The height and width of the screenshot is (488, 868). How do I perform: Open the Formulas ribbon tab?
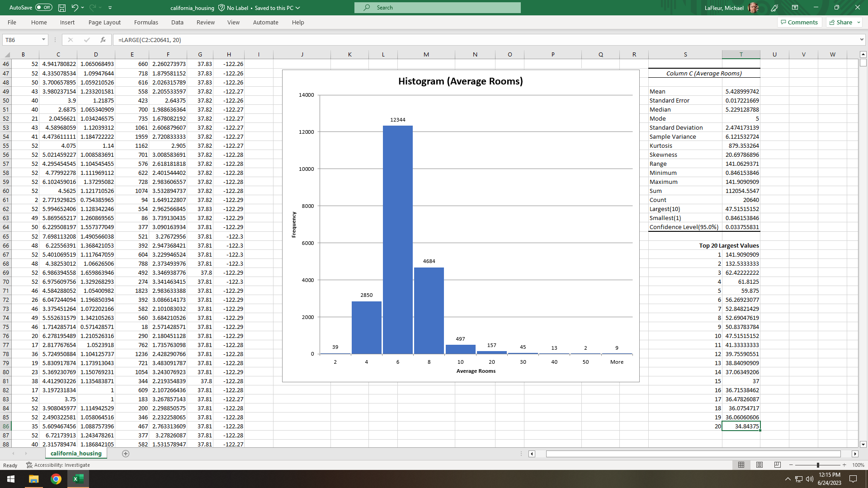point(146,22)
